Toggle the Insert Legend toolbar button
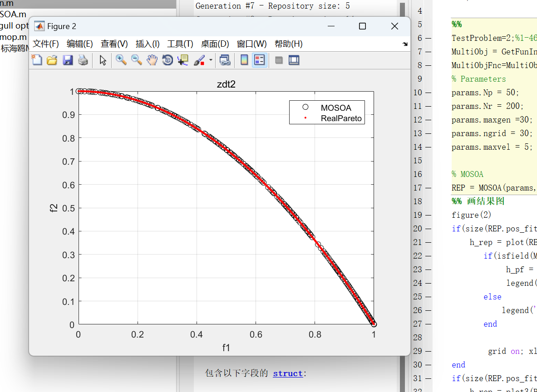 pos(260,60)
